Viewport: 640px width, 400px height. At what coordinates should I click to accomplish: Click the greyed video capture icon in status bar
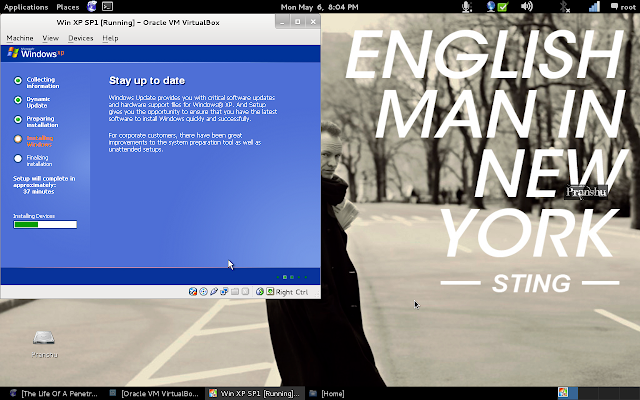click(x=245, y=291)
